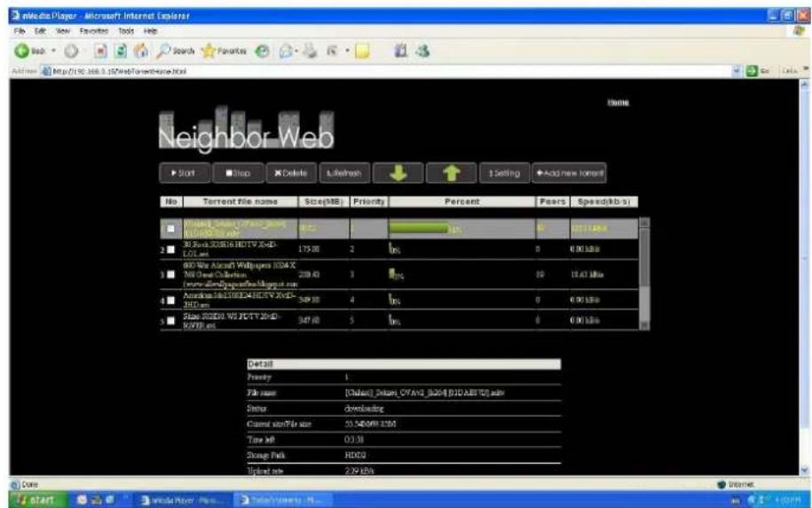Viewport: 812px width, 508px height.
Task: Reload the page with IE Refresh icon
Action: tap(121, 51)
